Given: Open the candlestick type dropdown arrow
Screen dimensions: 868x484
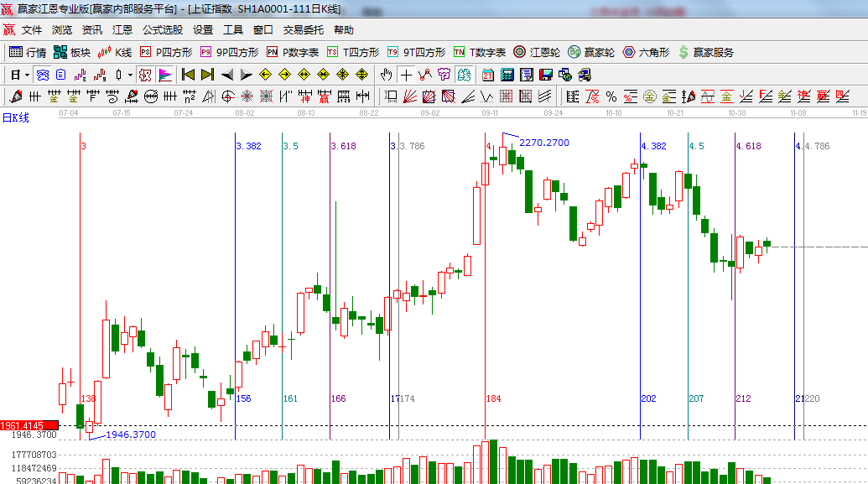Looking at the screenshot, I should point(129,75).
